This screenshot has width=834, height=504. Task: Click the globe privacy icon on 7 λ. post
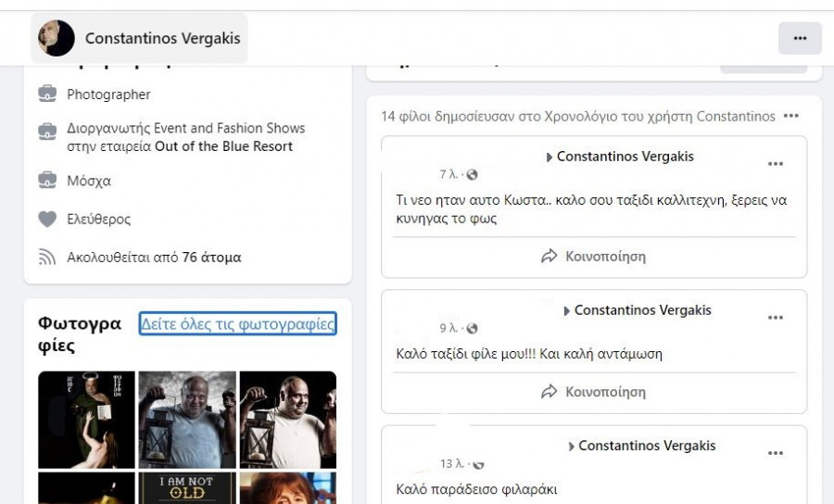[x=472, y=175]
